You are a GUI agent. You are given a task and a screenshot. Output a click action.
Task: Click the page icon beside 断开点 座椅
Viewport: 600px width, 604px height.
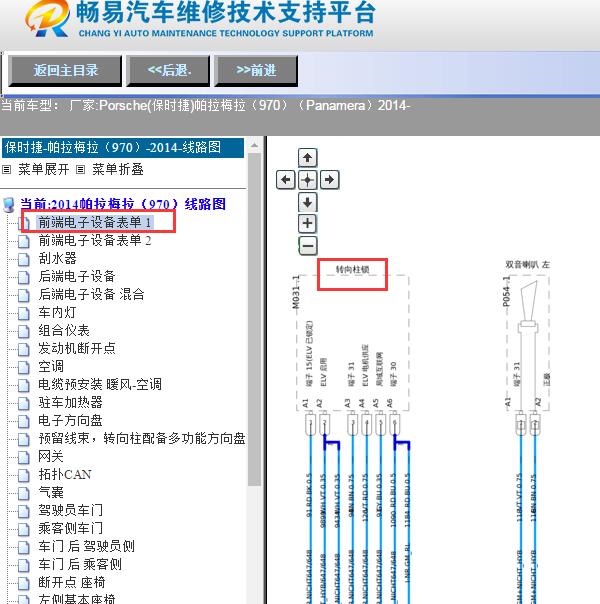click(24, 583)
